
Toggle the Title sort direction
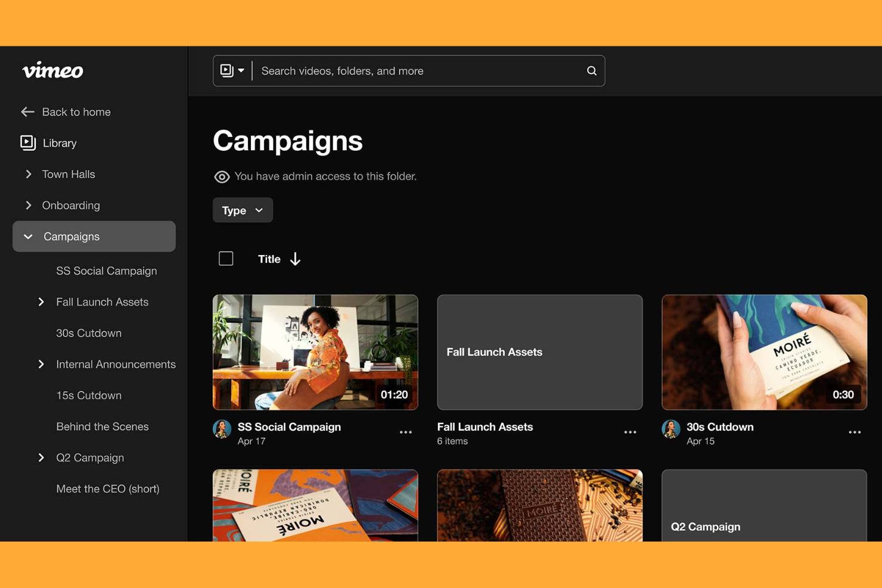tap(295, 259)
